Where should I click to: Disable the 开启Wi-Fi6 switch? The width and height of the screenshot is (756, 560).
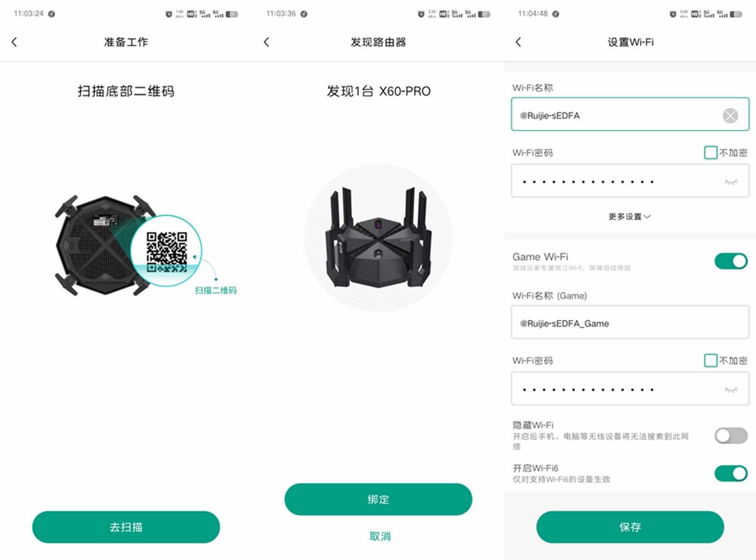pyautogui.click(x=730, y=473)
